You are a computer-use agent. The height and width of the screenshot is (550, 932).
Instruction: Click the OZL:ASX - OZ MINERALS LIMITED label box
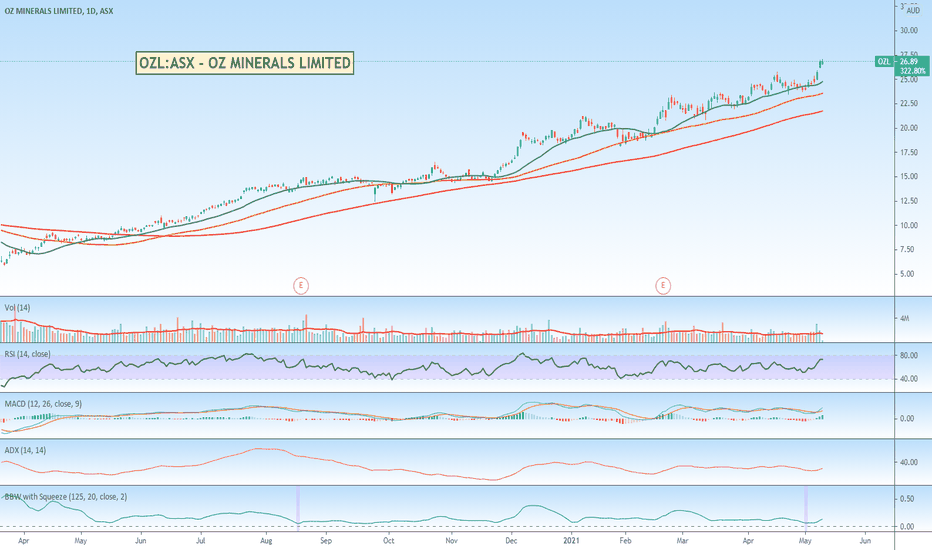(244, 62)
